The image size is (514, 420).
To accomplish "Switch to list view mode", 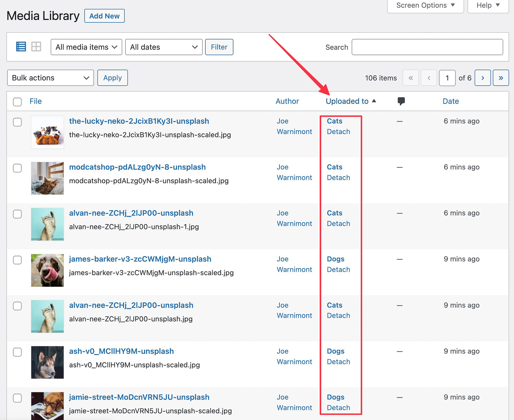I will 21,47.
